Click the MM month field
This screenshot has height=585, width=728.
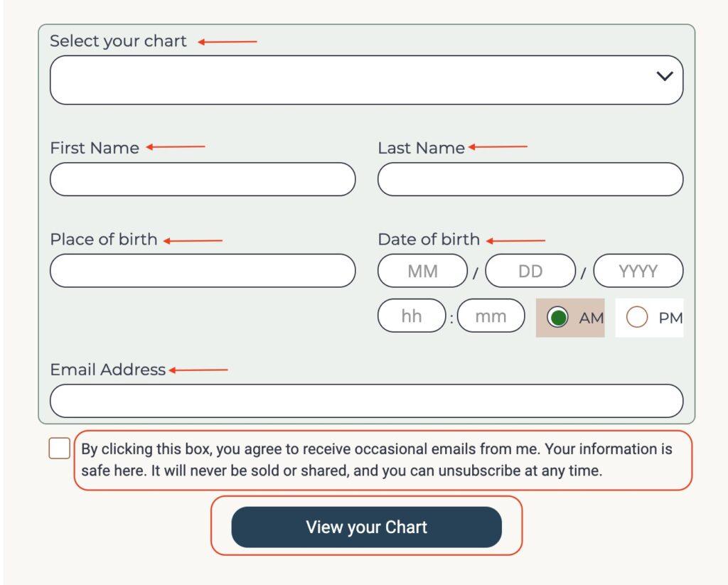tap(422, 271)
